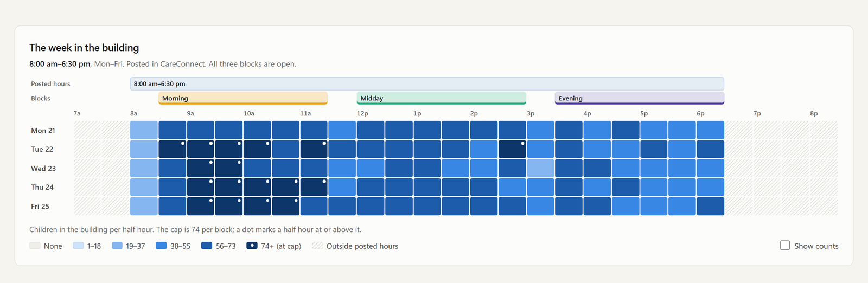The height and width of the screenshot is (283, 868).
Task: Click the 1–18 legend swatch
Action: point(78,246)
